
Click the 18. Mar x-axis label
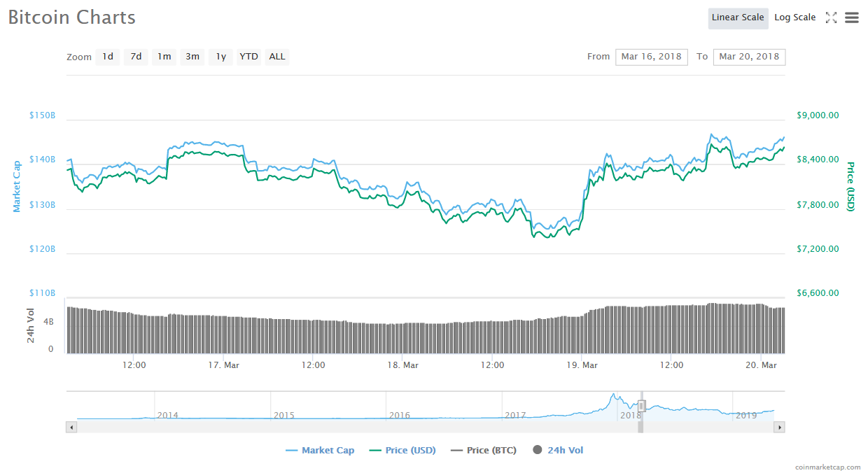(403, 365)
